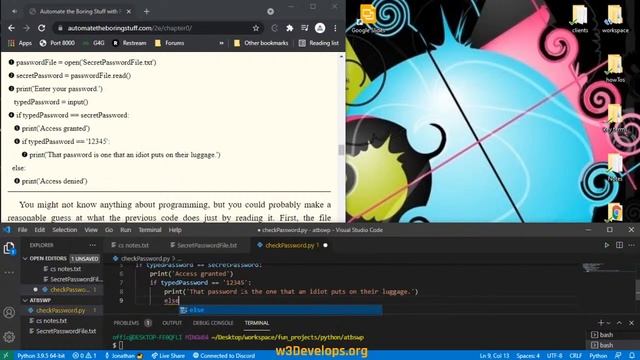Switch to the Debug Console panel tab
This screenshot has height=360, width=640.
coord(213,323)
